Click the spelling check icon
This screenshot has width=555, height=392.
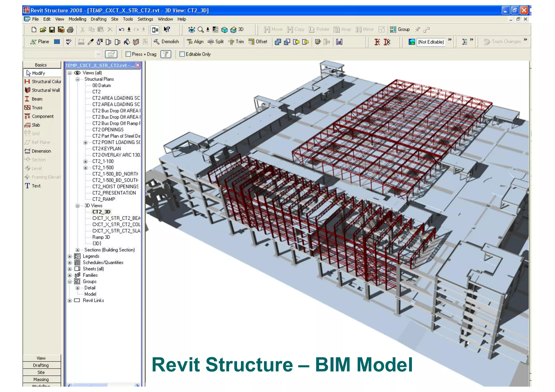pyautogui.click(x=69, y=42)
